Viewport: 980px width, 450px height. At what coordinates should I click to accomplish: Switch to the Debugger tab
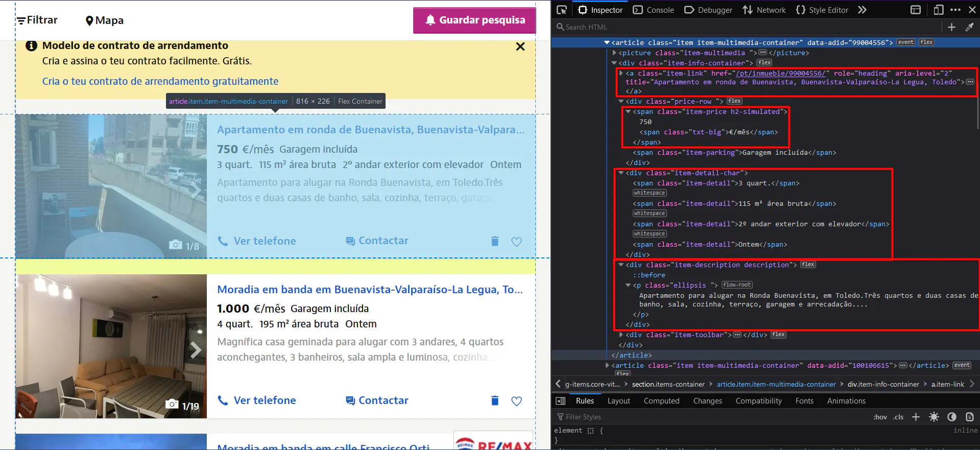[x=708, y=10]
